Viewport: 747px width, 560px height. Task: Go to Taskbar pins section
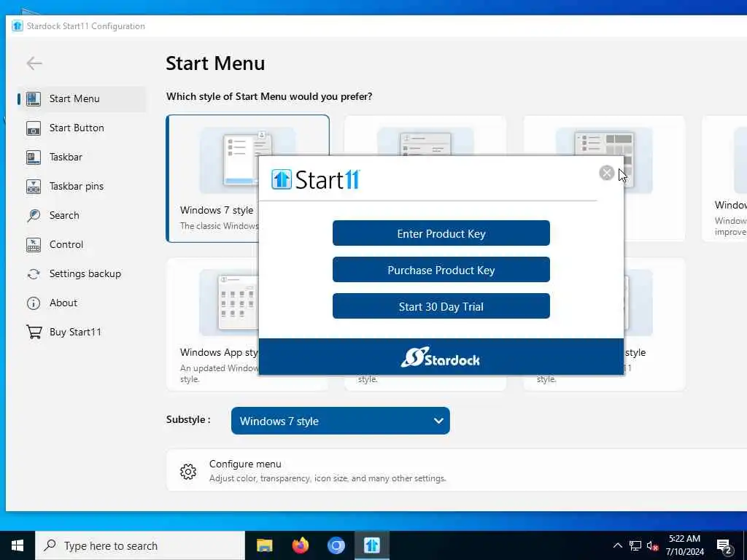point(82,186)
